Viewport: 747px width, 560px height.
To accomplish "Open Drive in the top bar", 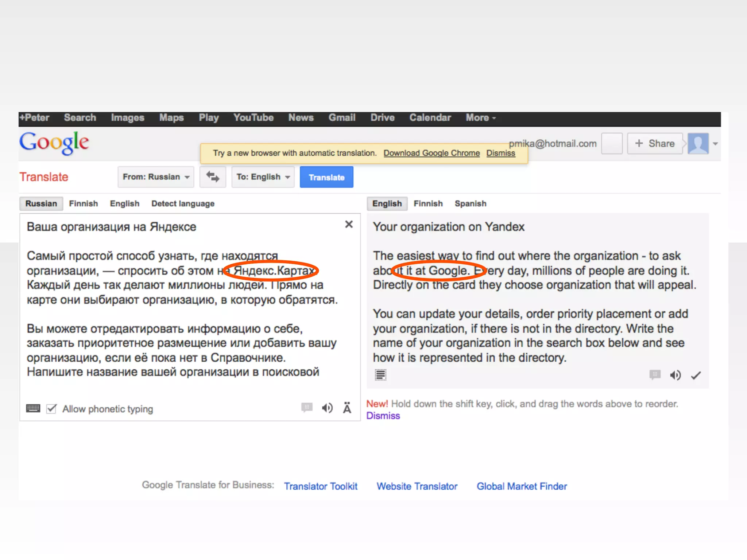I will [383, 118].
